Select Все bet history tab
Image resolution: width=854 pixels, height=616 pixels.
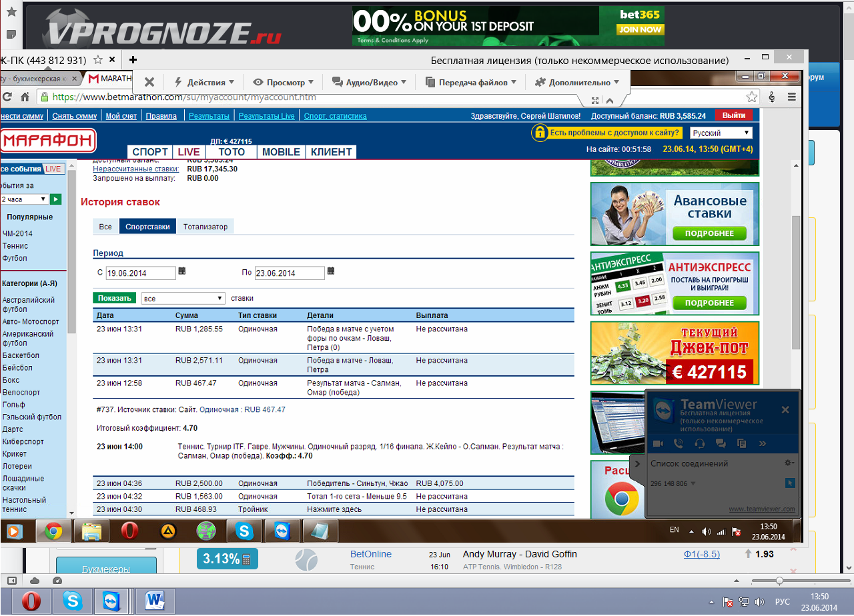coord(105,227)
